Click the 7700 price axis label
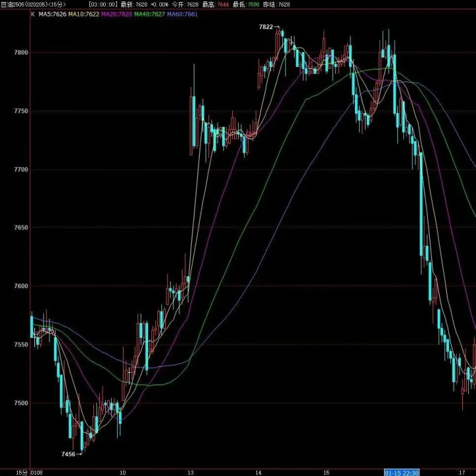Image resolution: width=476 pixels, height=476 pixels. [21, 170]
